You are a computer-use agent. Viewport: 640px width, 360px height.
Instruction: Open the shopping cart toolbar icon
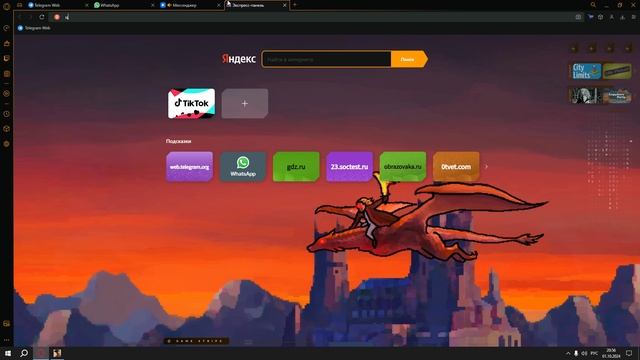(x=590, y=17)
